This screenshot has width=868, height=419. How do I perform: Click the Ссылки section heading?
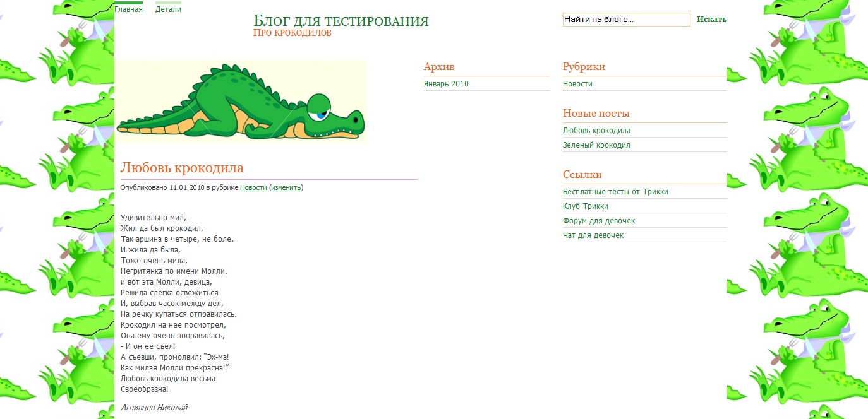(x=582, y=175)
